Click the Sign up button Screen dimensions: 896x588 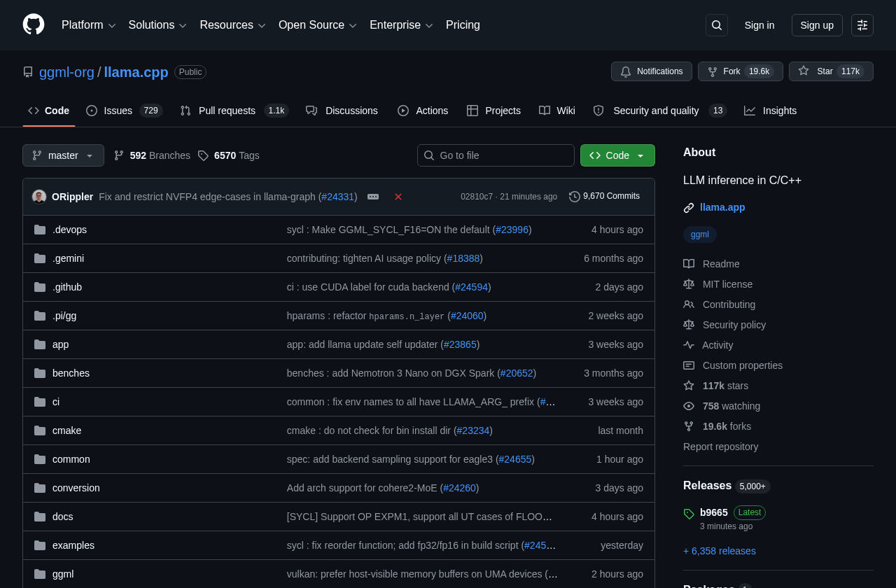point(817,25)
